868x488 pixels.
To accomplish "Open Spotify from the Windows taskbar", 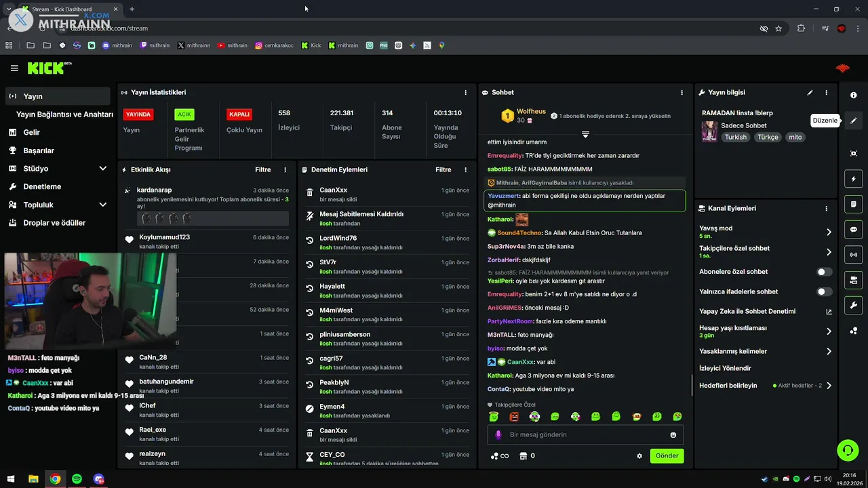I will tap(77, 479).
